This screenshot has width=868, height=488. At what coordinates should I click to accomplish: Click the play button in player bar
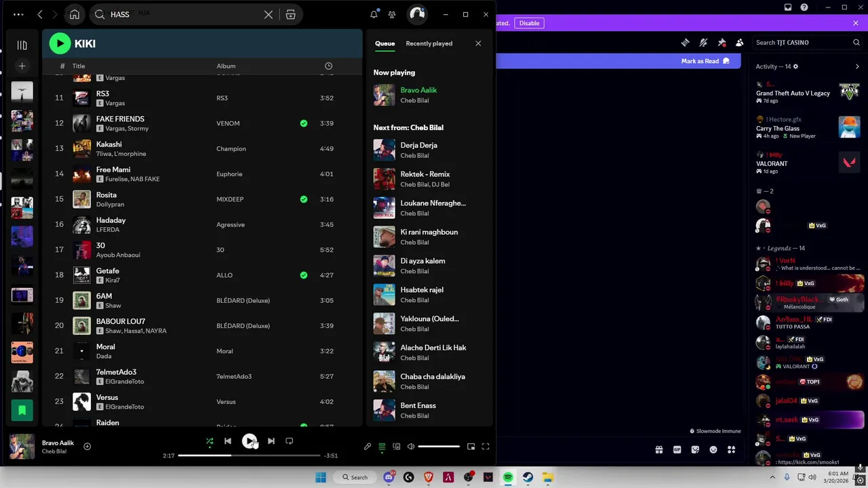(x=250, y=441)
